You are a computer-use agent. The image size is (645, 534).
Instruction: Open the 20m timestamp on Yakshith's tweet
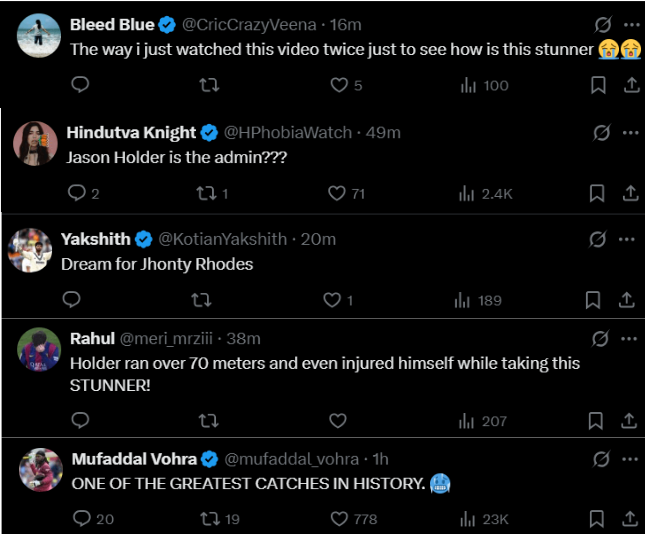pyautogui.click(x=318, y=239)
